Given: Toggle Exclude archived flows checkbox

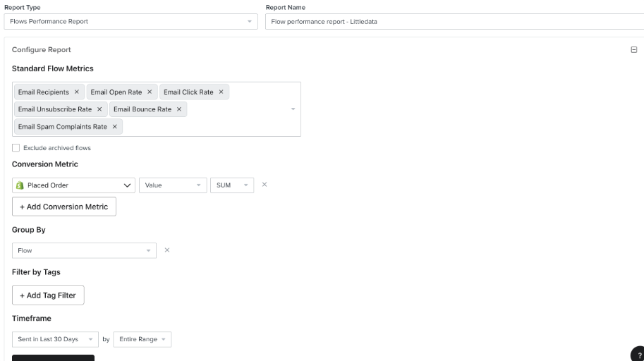Looking at the screenshot, I should [16, 148].
